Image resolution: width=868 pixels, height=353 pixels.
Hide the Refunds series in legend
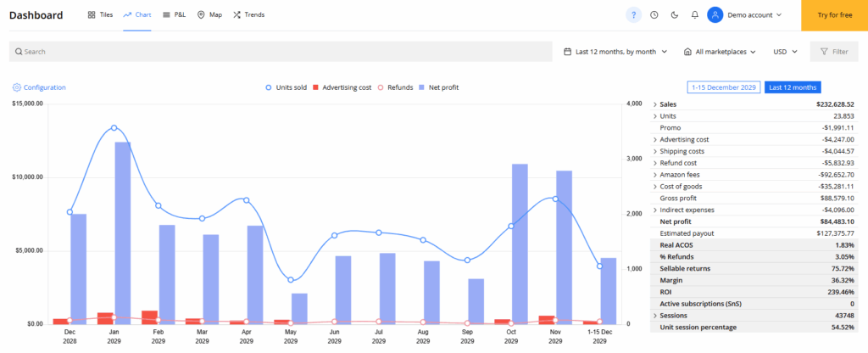pyautogui.click(x=396, y=87)
